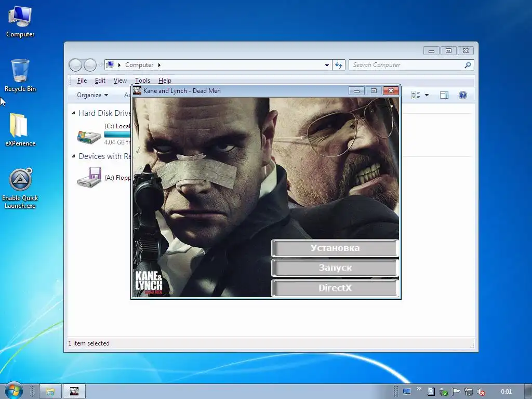532x399 pixels.
Task: Click the Computer icon in address bar
Action: coord(110,64)
